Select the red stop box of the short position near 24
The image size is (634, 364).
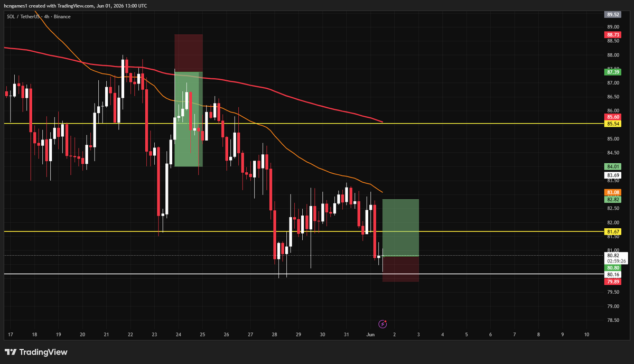tap(189, 53)
